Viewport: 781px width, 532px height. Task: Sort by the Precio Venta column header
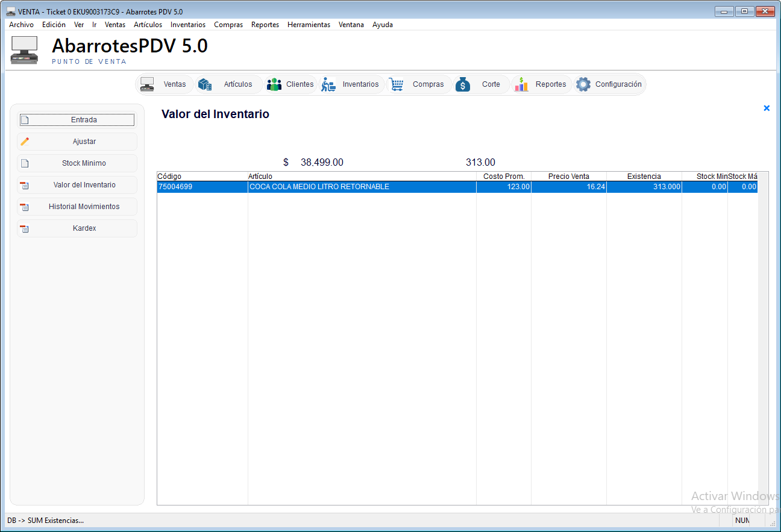[x=569, y=177]
